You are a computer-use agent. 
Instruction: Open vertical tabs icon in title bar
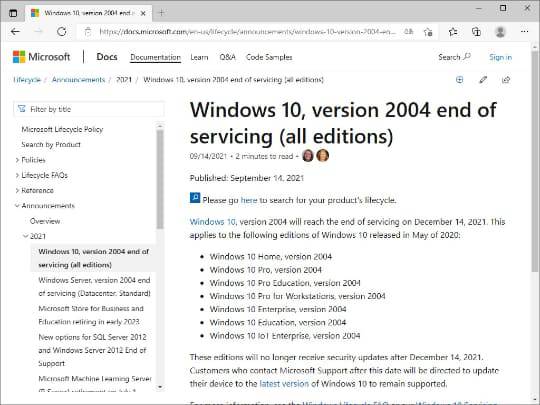[13, 13]
